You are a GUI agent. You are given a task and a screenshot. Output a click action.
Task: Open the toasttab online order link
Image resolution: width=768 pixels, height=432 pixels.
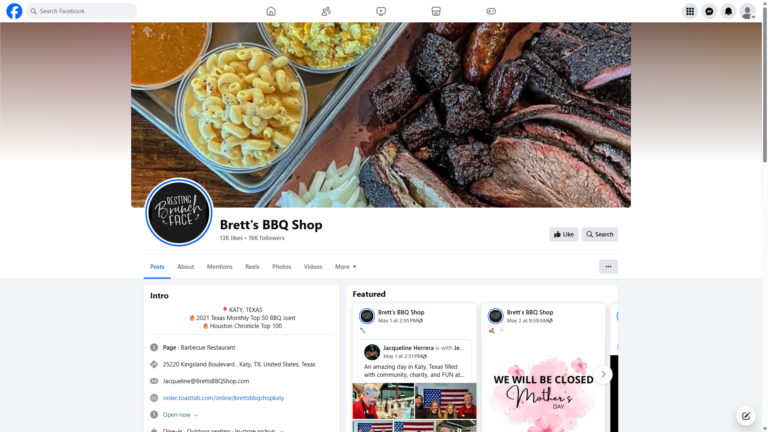click(x=223, y=398)
